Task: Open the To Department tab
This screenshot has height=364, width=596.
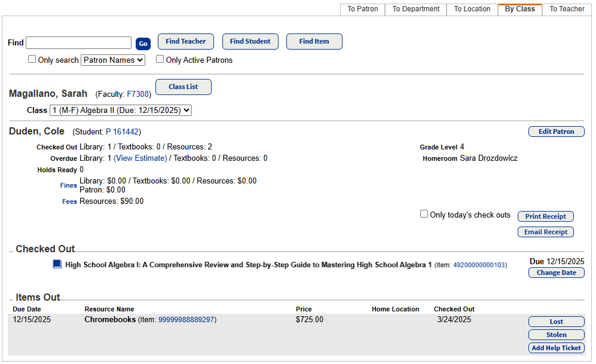Action: point(415,9)
